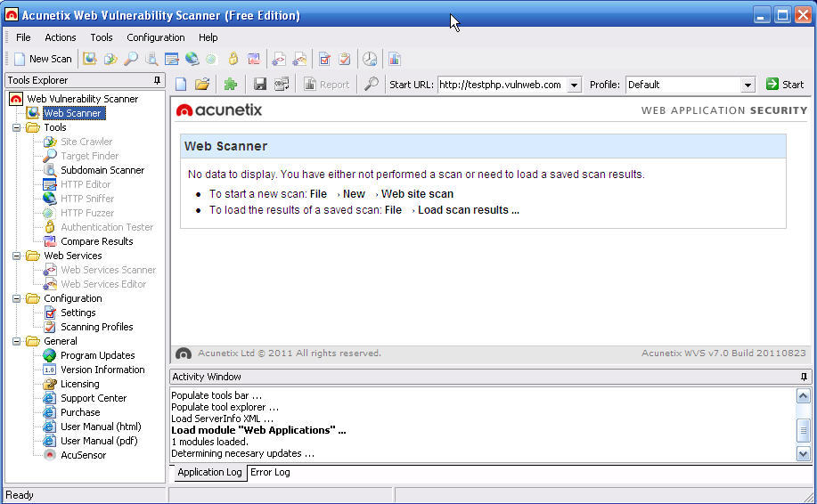Collapse the Tools folder in the tree
This screenshot has height=504, width=817.
point(17,127)
